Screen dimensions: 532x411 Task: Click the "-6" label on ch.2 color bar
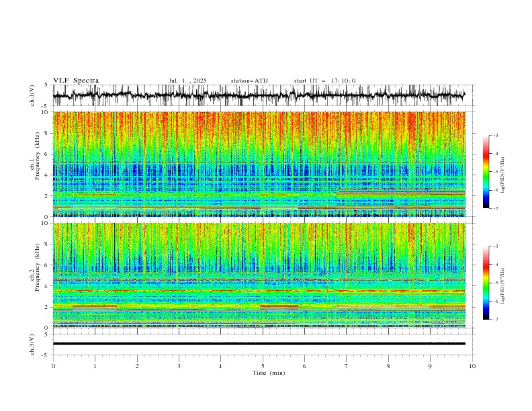[x=496, y=301]
